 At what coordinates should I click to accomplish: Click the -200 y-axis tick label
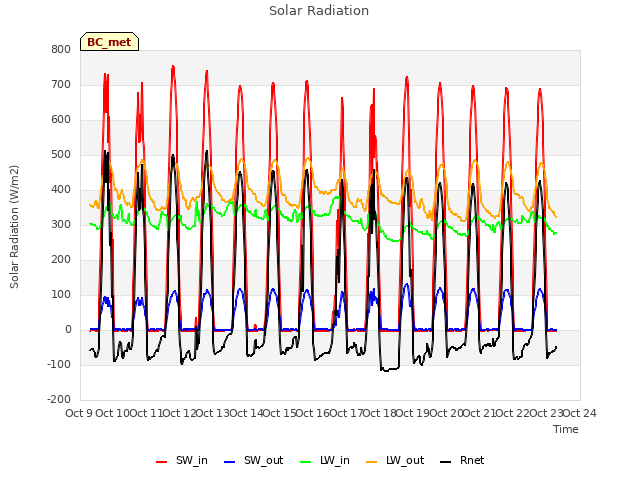59,400
